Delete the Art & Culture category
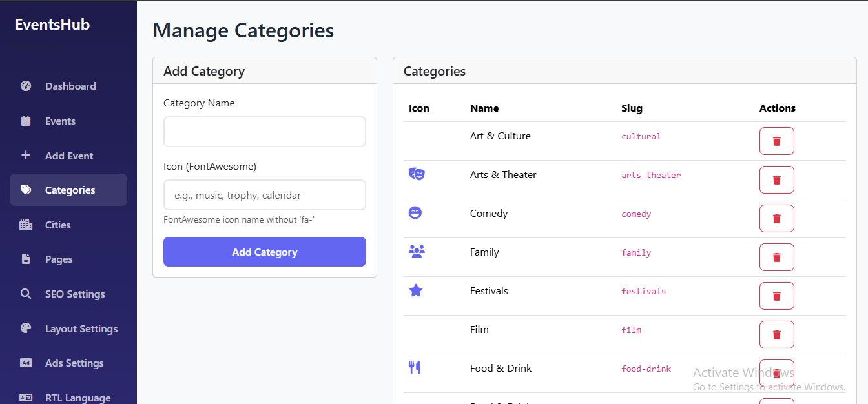The width and height of the screenshot is (868, 404). (x=776, y=141)
